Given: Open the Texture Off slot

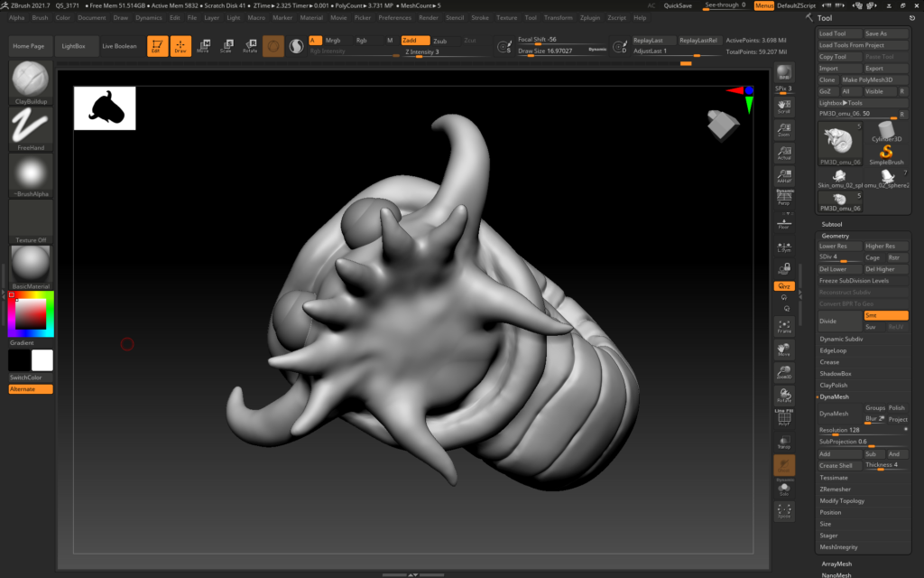Looking at the screenshot, I should [x=31, y=222].
